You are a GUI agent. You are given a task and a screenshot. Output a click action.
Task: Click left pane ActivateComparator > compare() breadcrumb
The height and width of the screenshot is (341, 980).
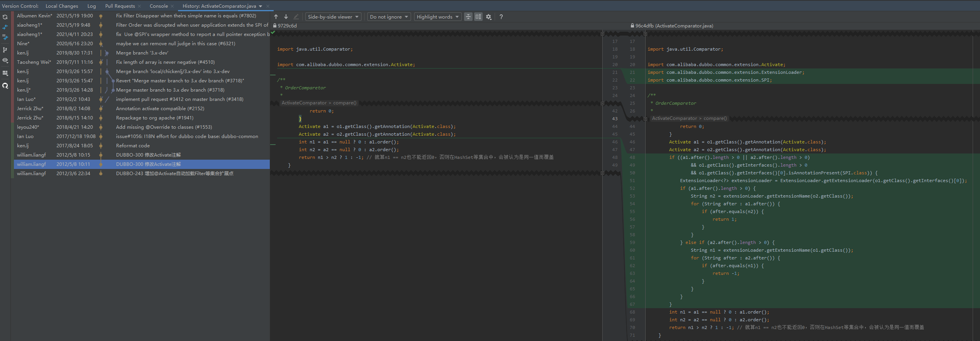(x=319, y=103)
